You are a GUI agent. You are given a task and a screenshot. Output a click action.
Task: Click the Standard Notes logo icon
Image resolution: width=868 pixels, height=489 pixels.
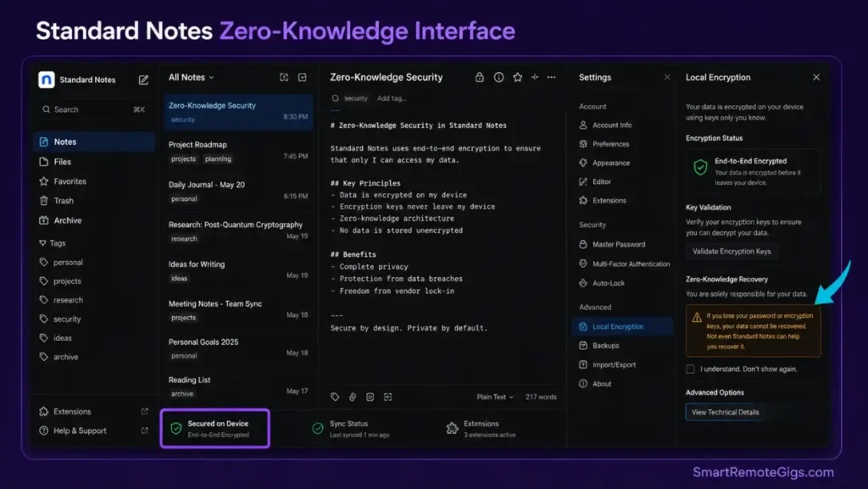pos(46,80)
